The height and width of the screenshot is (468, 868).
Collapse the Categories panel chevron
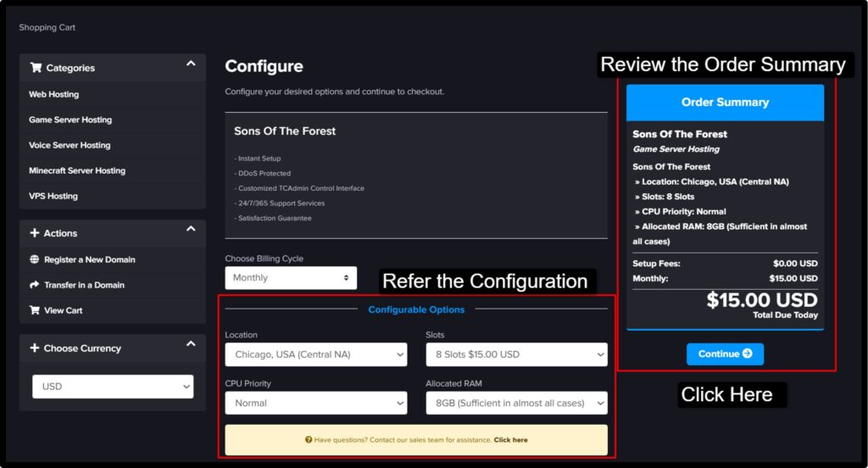[x=191, y=64]
